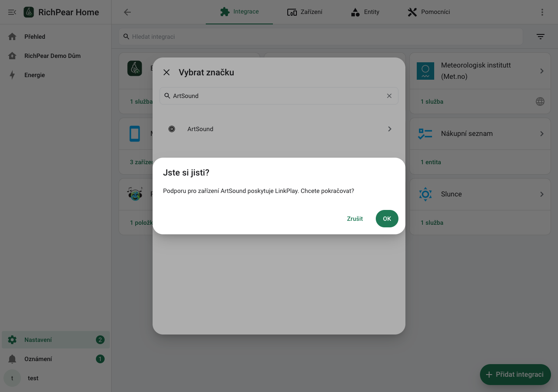The width and height of the screenshot is (558, 392).
Task: Click the mobile phone integration icon
Action: point(135,134)
